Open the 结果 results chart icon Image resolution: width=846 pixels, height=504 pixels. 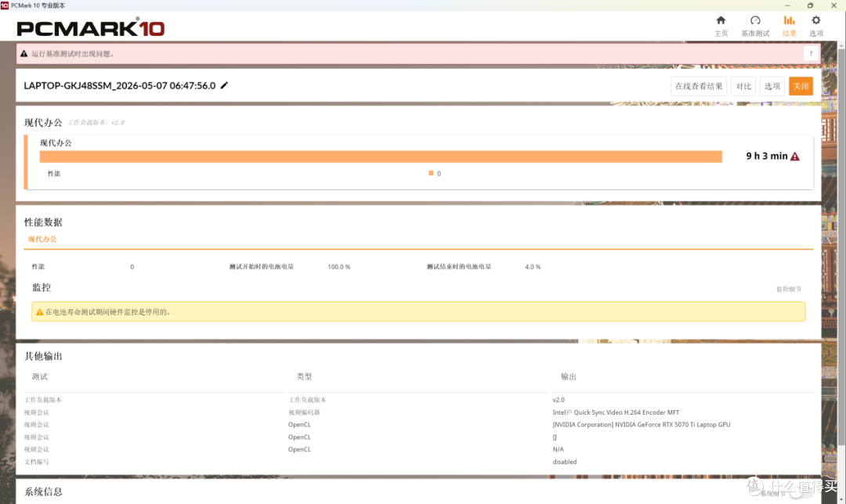[789, 20]
